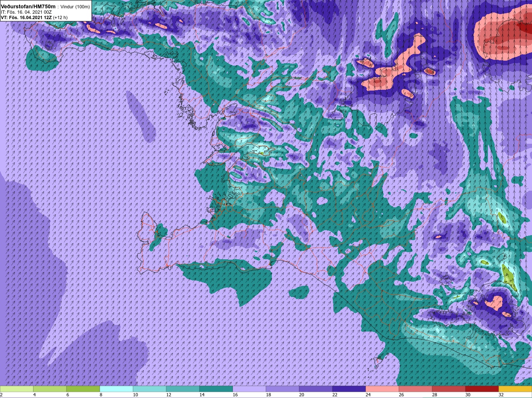Select light cyan legend swatch between 8 and 10
Screen dimensions: 532x398
coord(116,389)
